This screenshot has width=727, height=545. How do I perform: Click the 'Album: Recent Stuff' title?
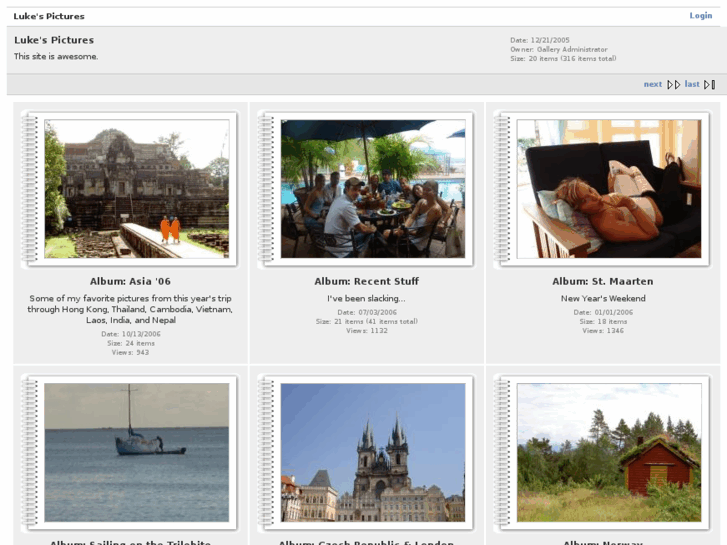(366, 281)
